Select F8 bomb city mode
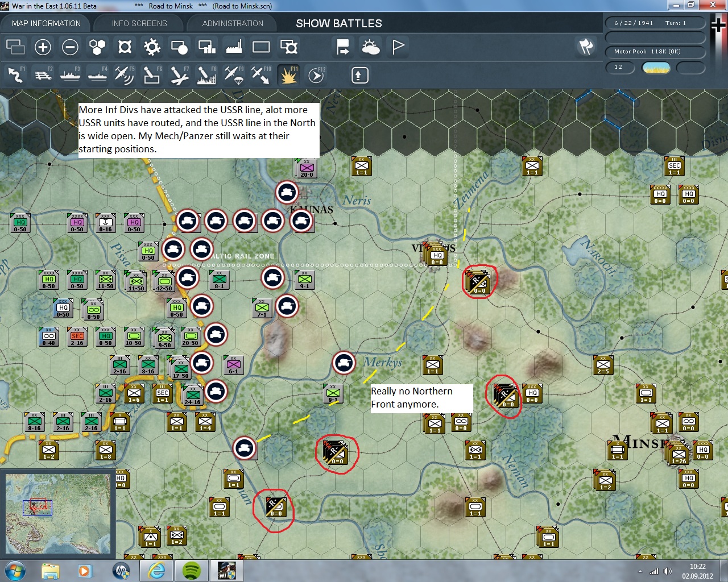 206,75
